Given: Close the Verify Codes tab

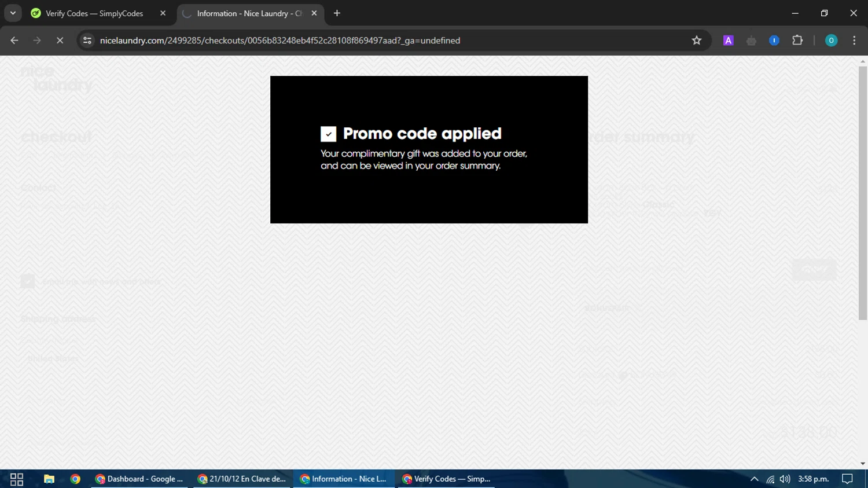Looking at the screenshot, I should (163, 13).
